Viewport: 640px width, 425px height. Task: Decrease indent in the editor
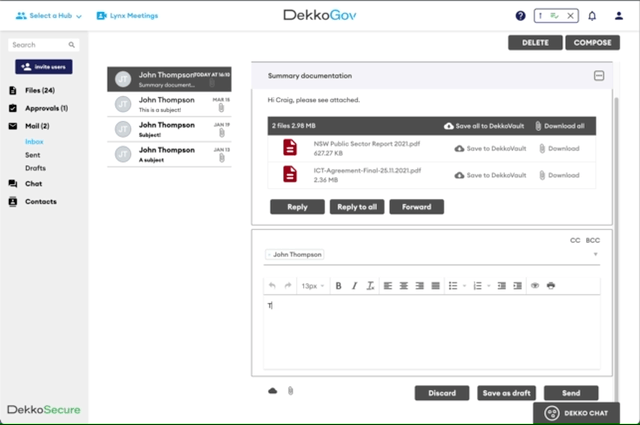(x=502, y=286)
